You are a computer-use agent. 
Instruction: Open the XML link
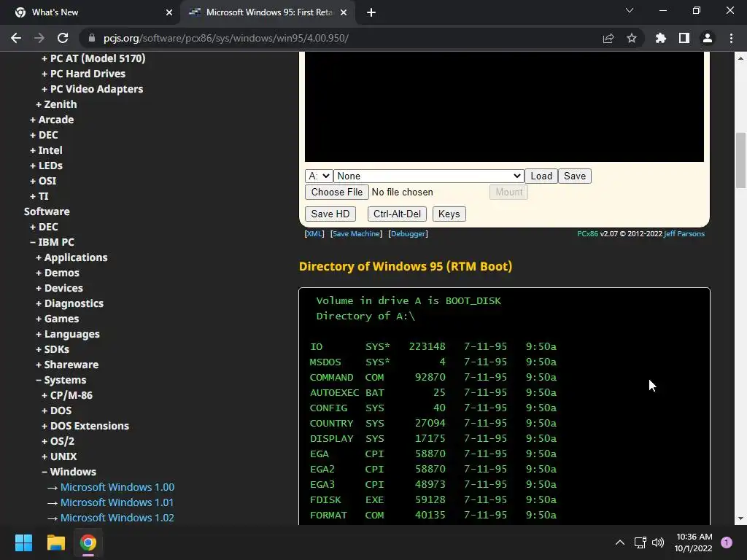pos(314,234)
